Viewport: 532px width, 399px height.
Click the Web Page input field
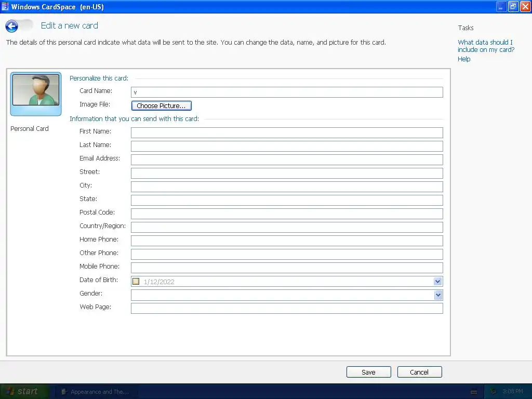(287, 309)
